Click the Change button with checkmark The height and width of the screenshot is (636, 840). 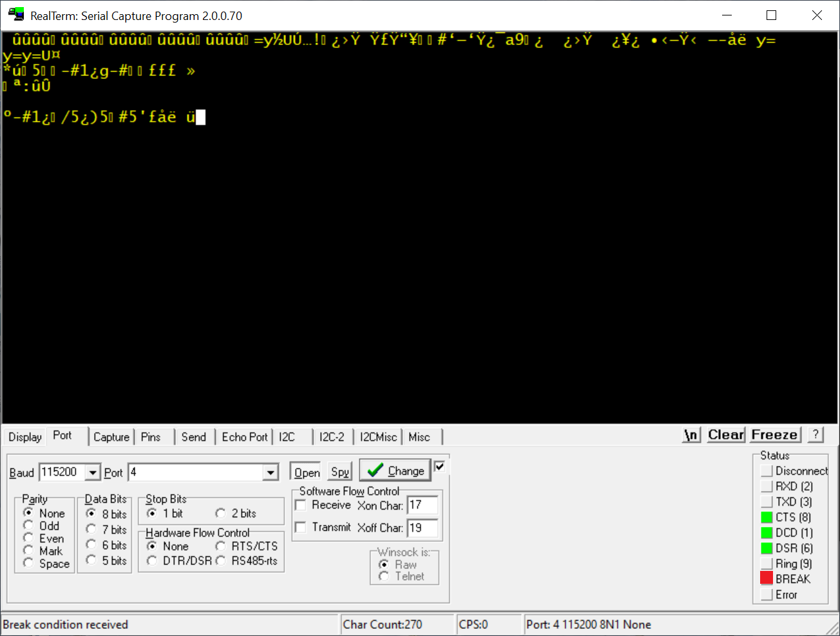tap(395, 471)
